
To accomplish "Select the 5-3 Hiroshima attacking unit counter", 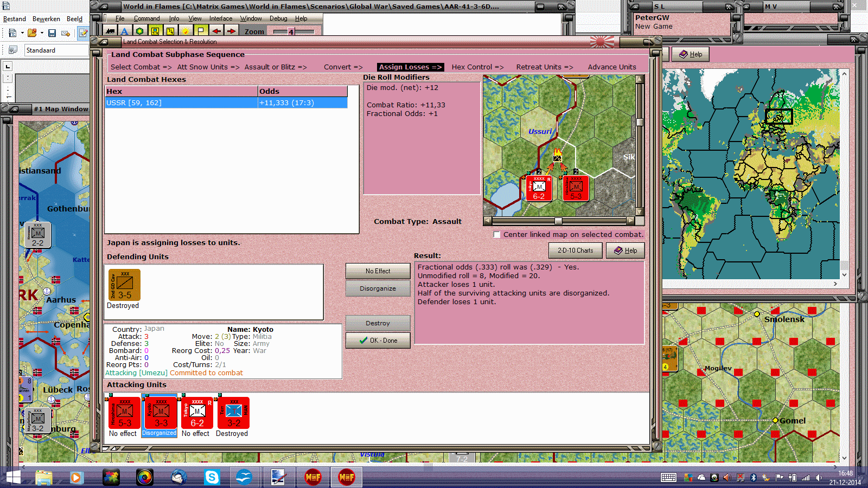I will point(124,413).
